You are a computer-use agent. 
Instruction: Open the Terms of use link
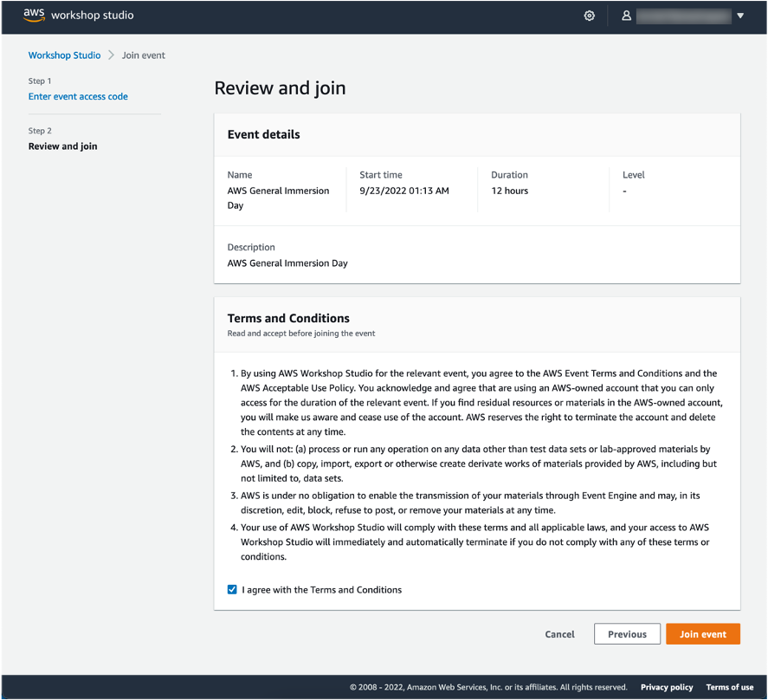[x=729, y=687]
